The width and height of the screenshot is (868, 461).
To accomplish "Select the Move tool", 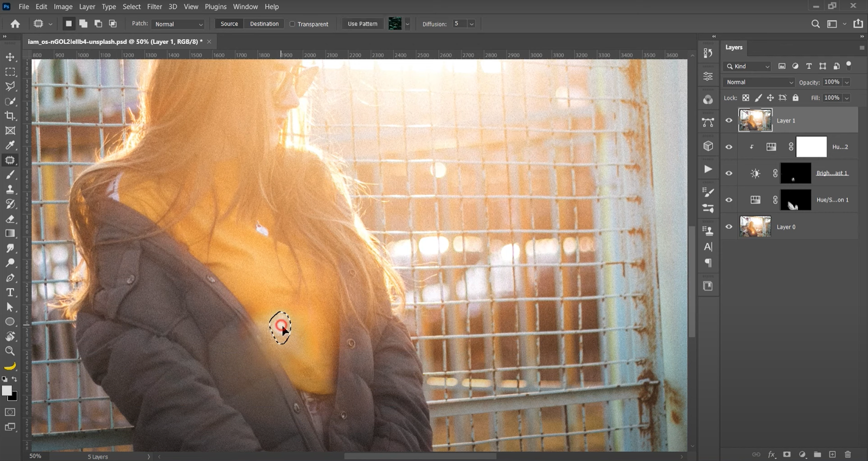I will point(10,57).
